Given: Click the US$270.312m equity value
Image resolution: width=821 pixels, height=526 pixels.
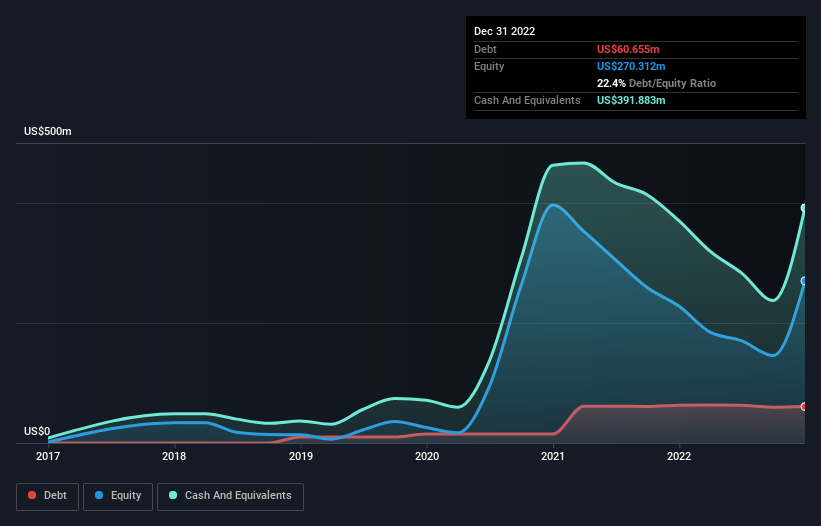Looking at the screenshot, I should click(x=631, y=66).
